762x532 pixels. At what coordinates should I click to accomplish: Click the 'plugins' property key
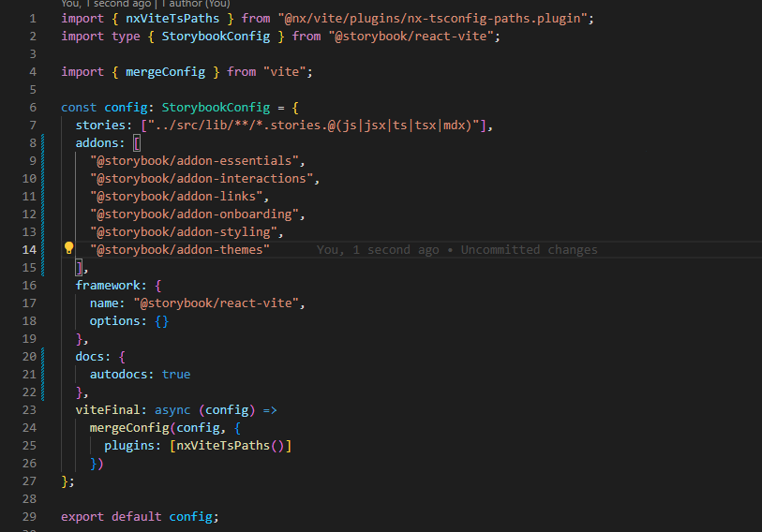pos(129,446)
